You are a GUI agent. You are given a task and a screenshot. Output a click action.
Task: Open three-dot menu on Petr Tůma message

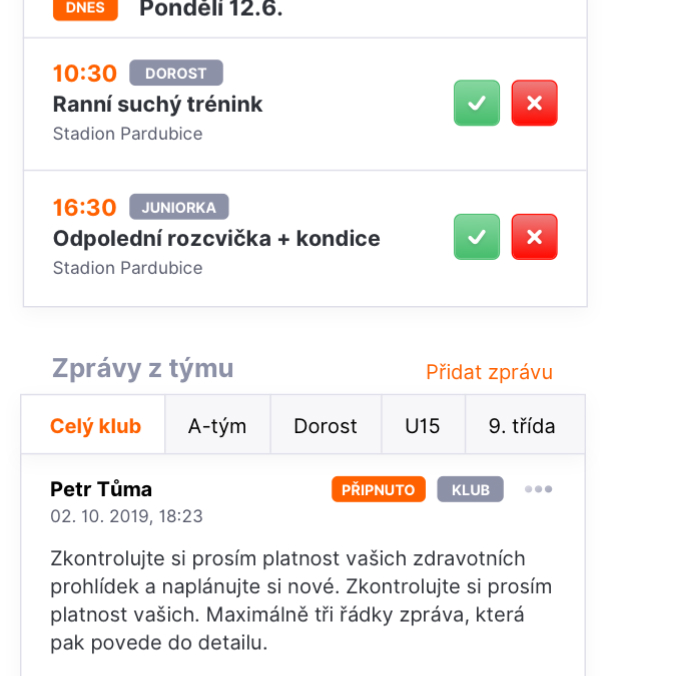coord(538,489)
